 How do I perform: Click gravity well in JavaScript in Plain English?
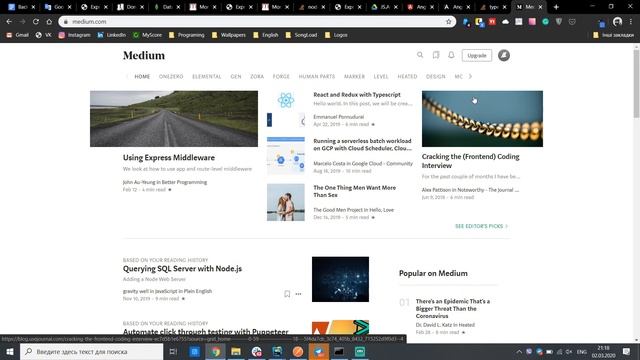(167, 291)
